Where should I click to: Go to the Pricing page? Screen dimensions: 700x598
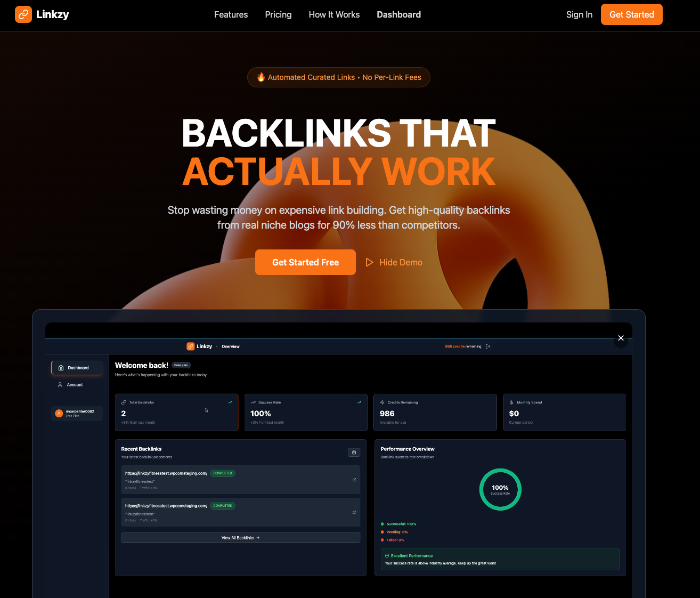278,14
